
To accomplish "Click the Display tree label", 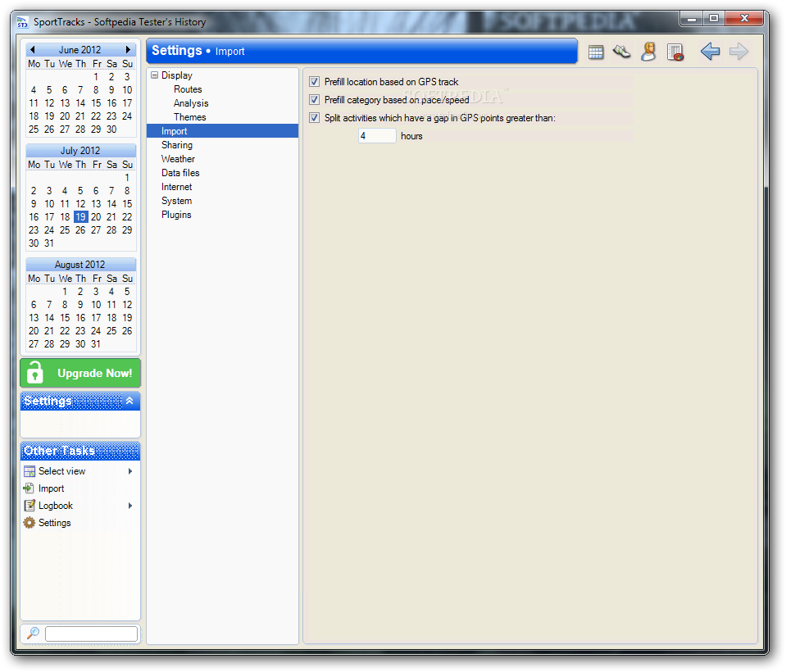I will [x=177, y=75].
